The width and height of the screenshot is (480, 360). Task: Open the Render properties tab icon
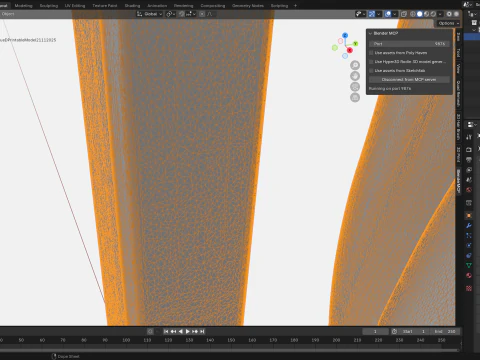tap(469, 150)
